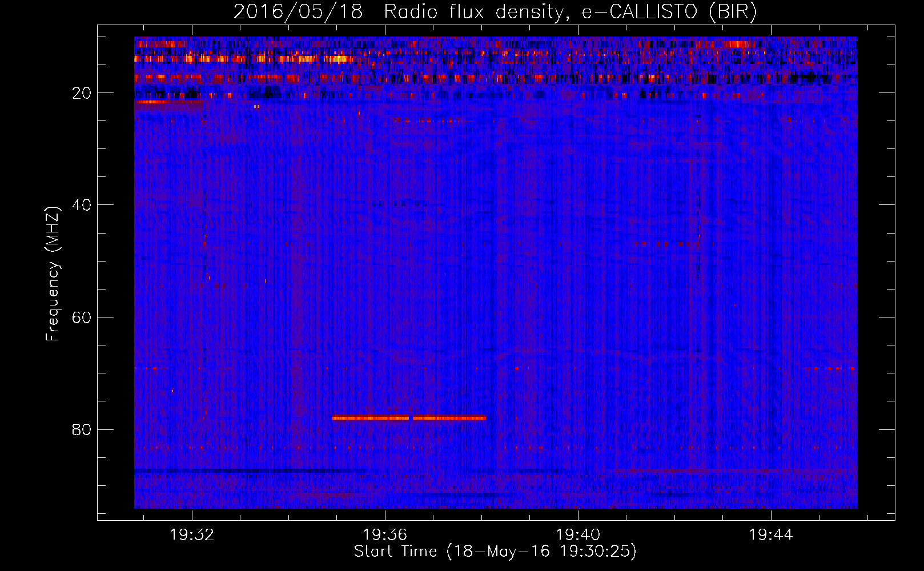
Task: Click the 'Start Time (18-May-16 19:30:25)' label
Action: click(x=495, y=552)
